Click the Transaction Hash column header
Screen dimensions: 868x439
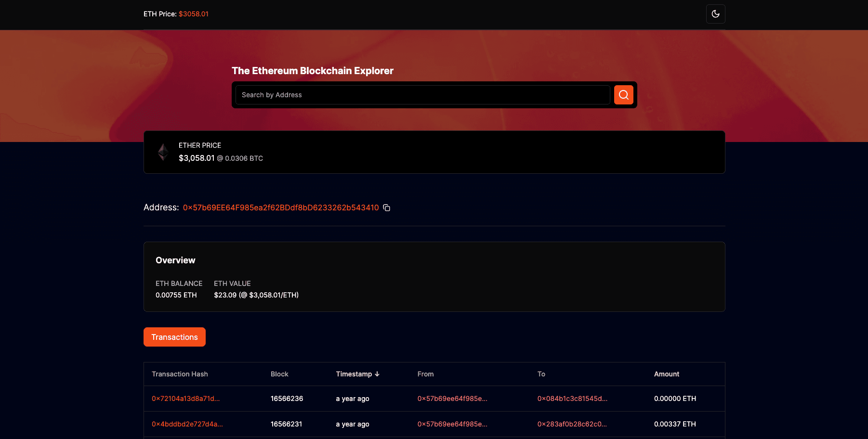(x=180, y=374)
